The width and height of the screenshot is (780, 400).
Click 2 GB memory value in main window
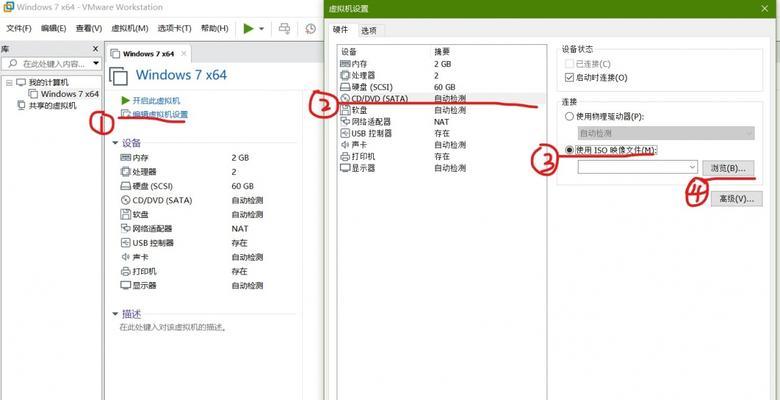[x=240, y=158]
